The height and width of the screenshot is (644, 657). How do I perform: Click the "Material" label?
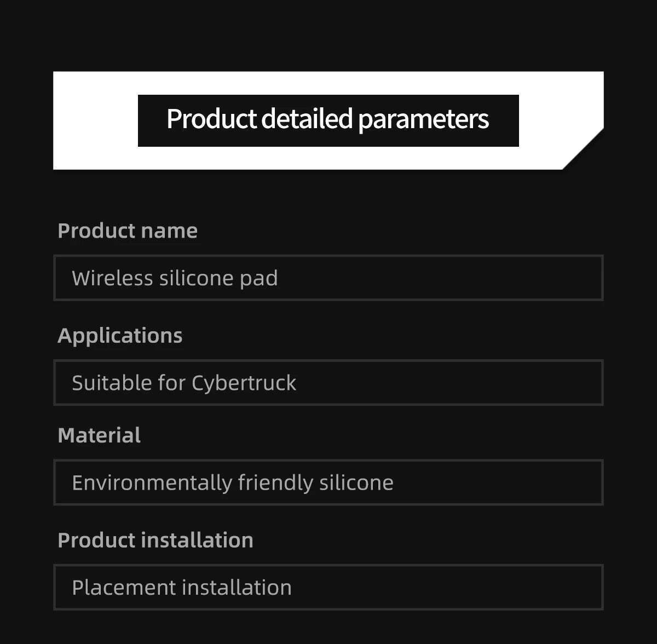click(x=99, y=436)
